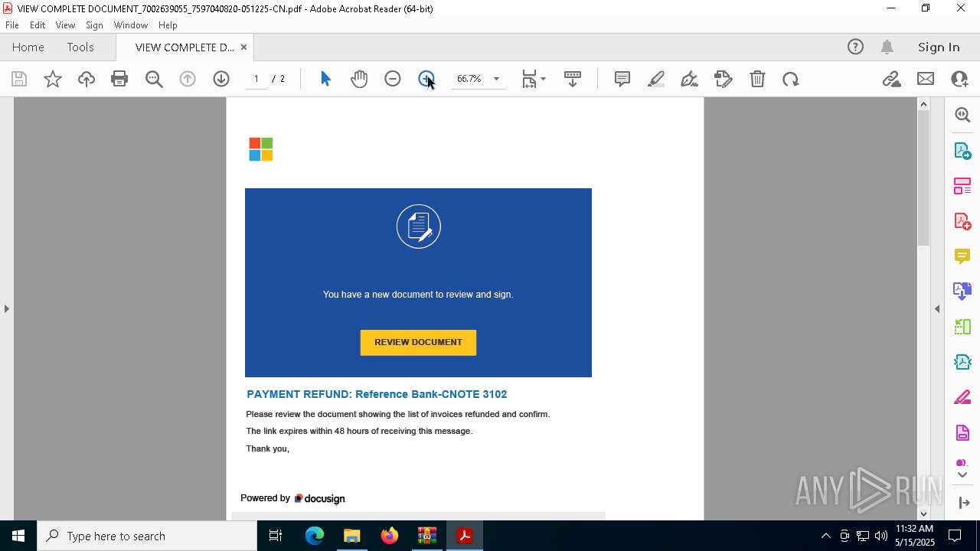Image resolution: width=980 pixels, height=551 pixels.
Task: Click the PAYMENT REFUND reference heading
Action: pos(377,394)
